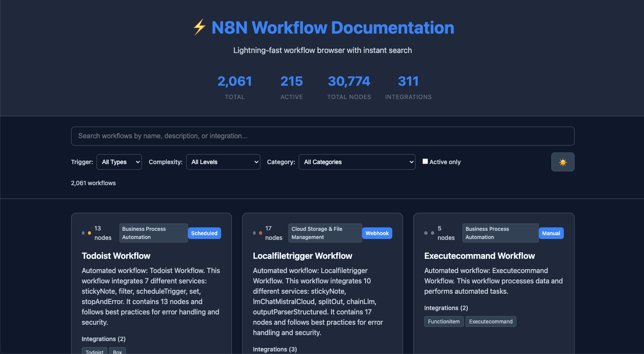Click the Scheduled badge on Todoist card
Screen dimensions: 644x354
coord(204,233)
